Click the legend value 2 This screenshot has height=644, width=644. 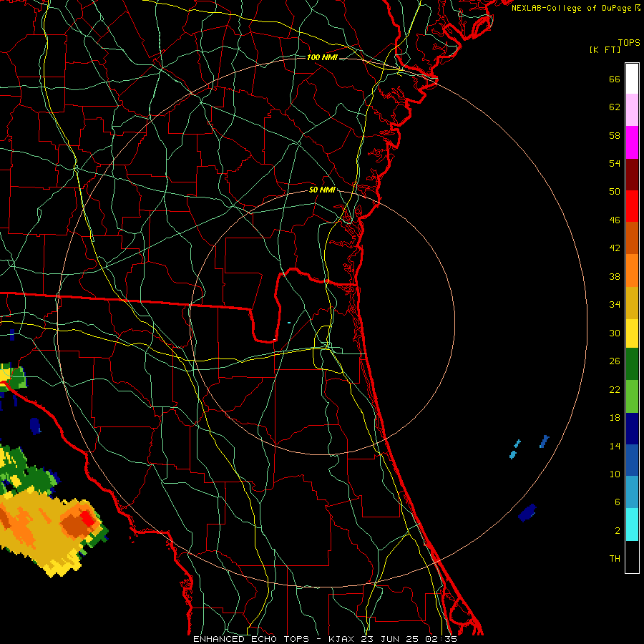click(618, 531)
